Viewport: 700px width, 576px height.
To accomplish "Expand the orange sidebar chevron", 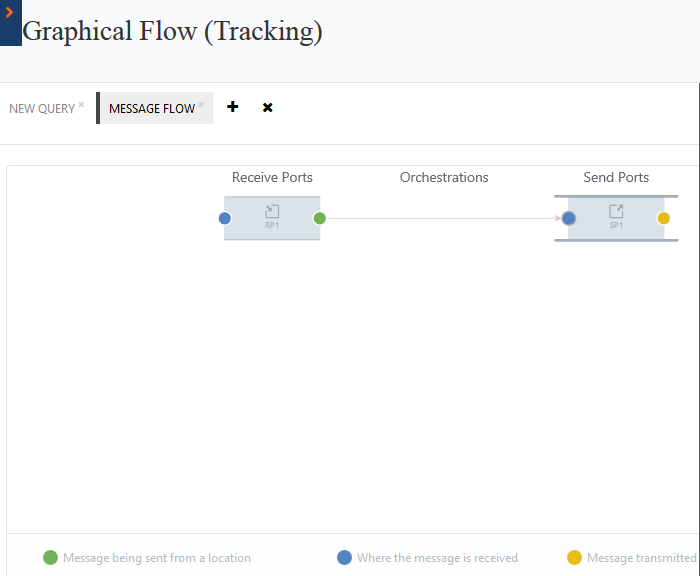I will pyautogui.click(x=9, y=14).
